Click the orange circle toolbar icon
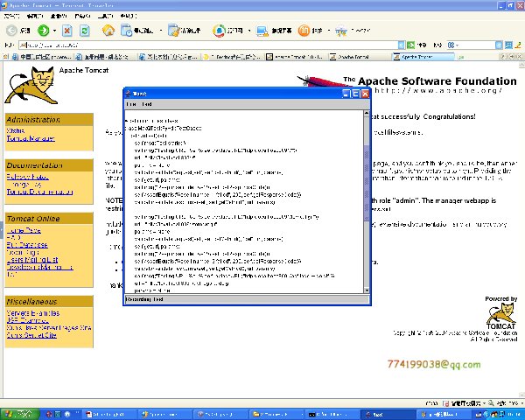 [x=304, y=31]
